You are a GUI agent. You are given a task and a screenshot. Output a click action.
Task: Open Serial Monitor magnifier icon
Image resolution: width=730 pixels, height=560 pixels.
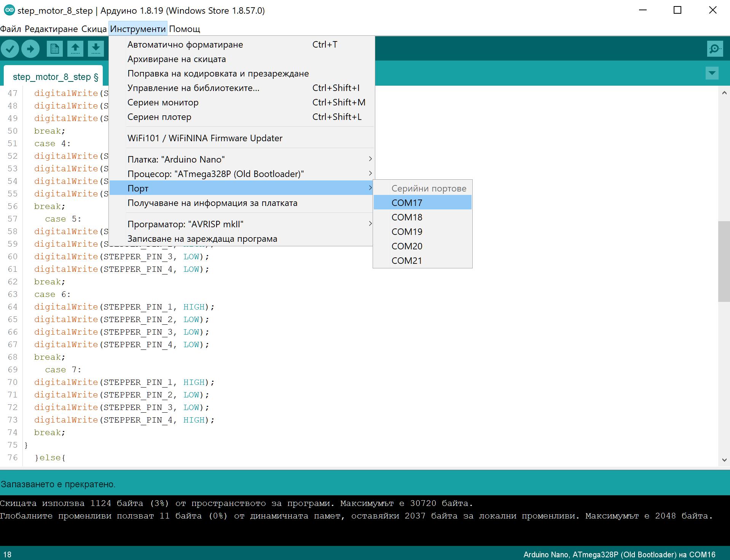[x=715, y=49]
